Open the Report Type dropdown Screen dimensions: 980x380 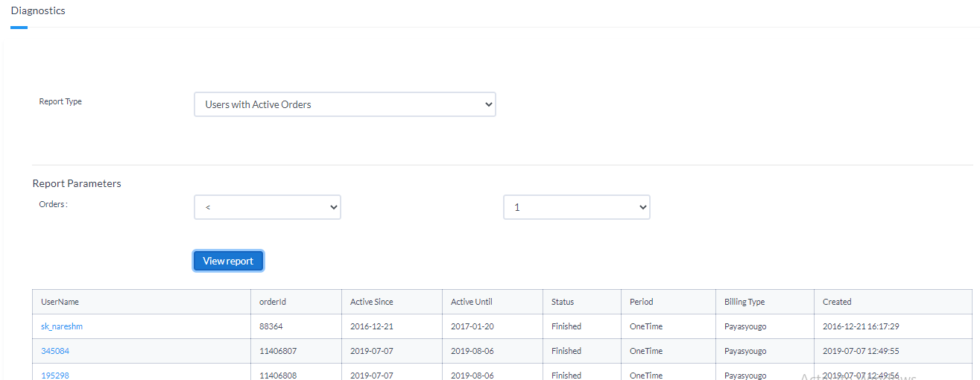click(x=344, y=104)
